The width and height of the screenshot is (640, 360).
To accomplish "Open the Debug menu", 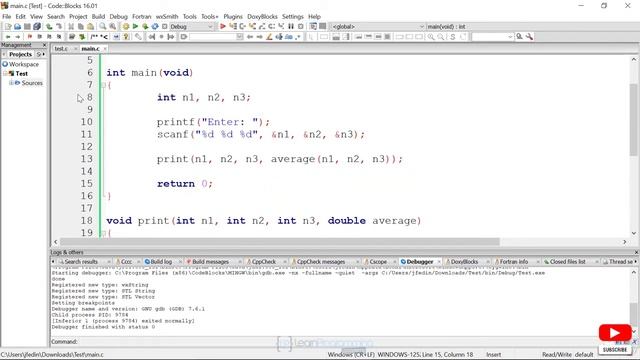I will pos(118,16).
